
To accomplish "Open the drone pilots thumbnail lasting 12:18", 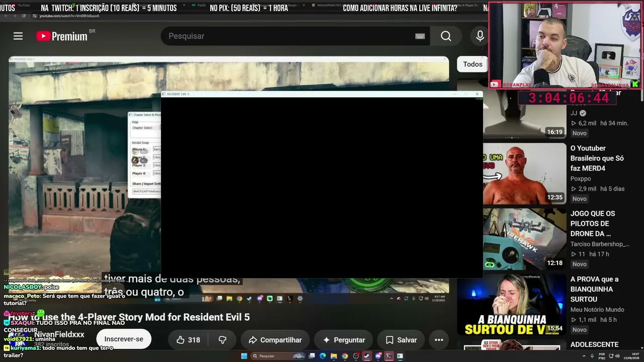I will (x=524, y=239).
